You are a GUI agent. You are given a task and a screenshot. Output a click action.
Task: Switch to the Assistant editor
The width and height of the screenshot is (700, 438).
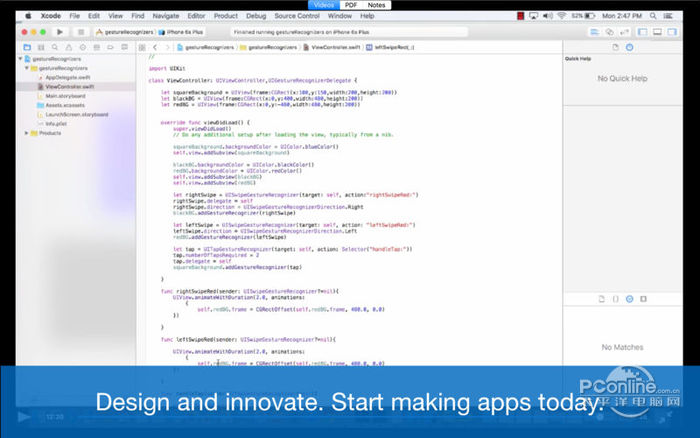tap(609, 32)
